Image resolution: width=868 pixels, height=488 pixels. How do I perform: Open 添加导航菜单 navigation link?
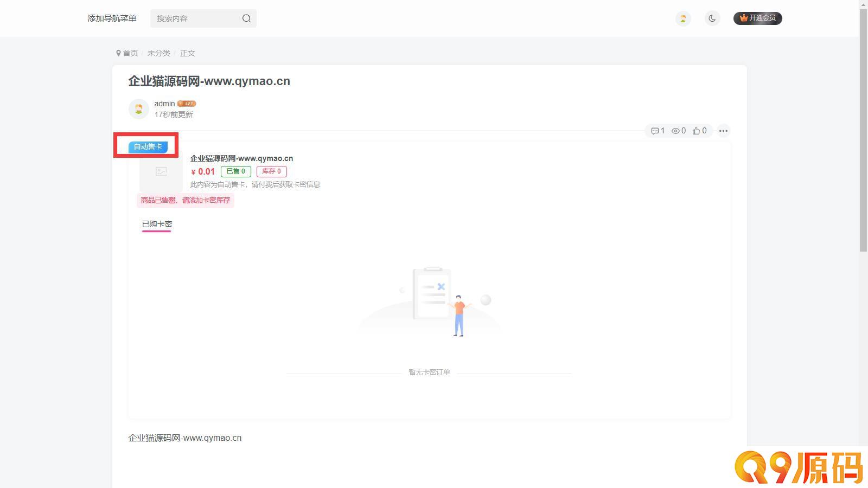coord(112,18)
